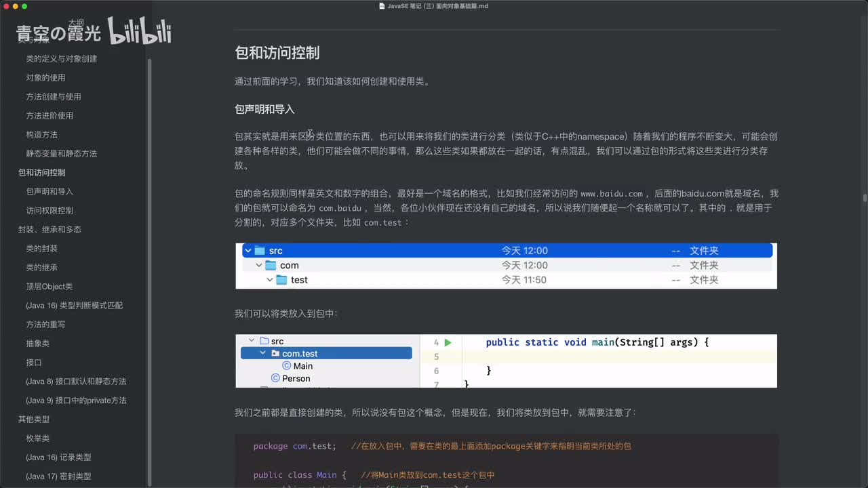The height and width of the screenshot is (488, 868).
Task: Click the paragraph 我们可以将类放入到包中:
Action: click(286, 313)
